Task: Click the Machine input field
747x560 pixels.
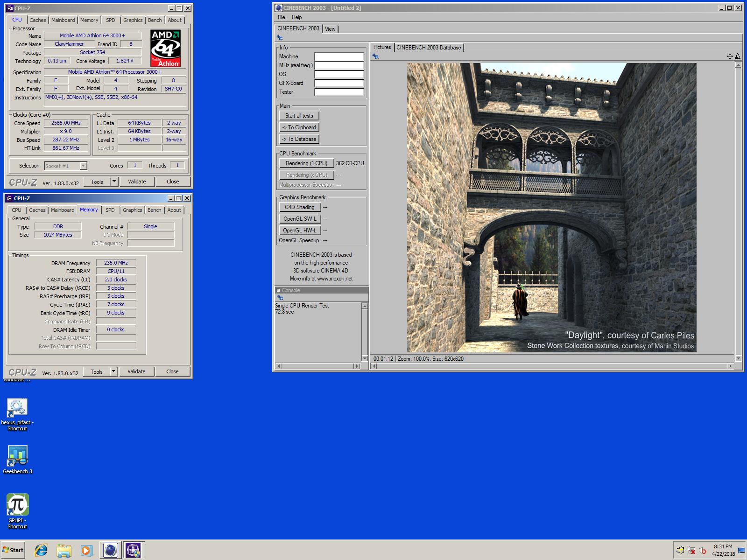Action: tap(339, 56)
